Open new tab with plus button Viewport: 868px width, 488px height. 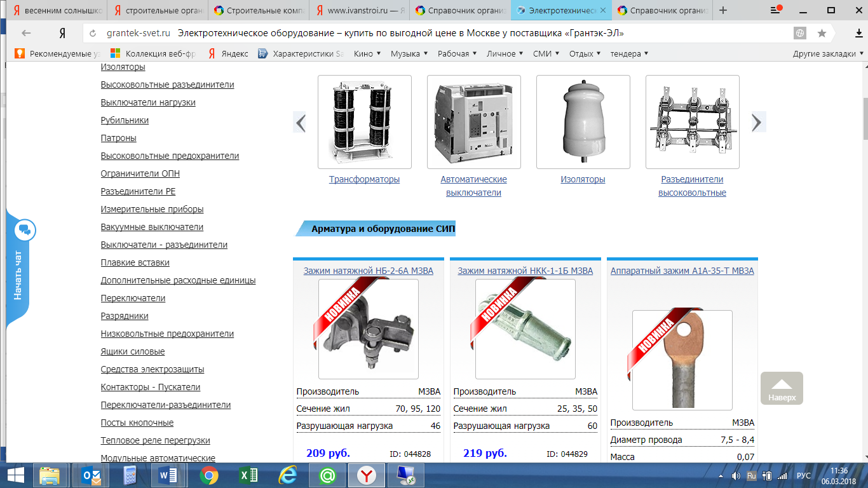(722, 10)
